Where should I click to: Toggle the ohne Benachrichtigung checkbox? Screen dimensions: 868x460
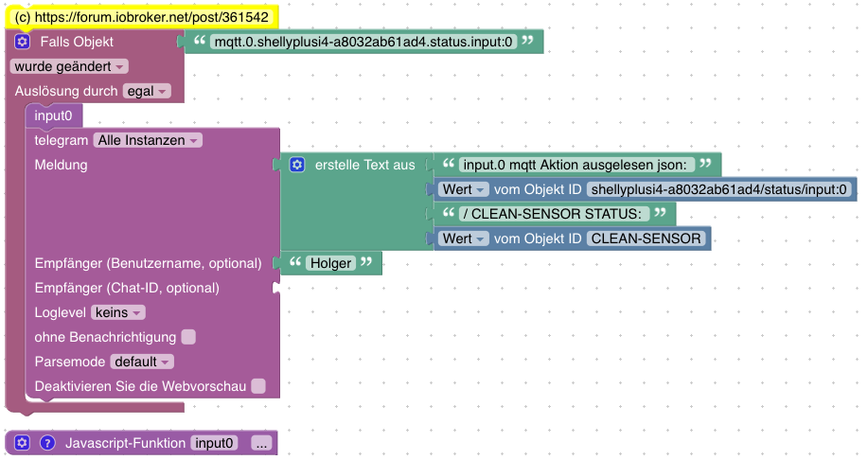coord(188,337)
